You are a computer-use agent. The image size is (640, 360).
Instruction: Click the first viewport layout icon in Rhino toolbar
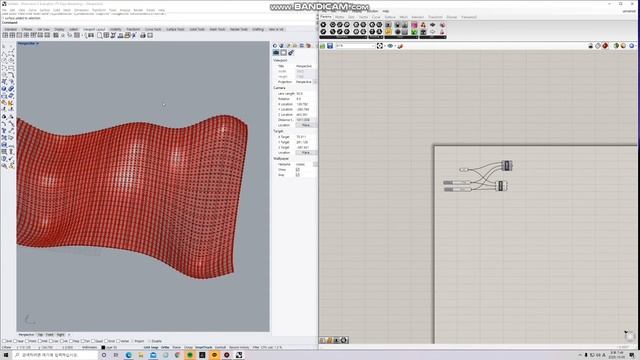[5, 36]
